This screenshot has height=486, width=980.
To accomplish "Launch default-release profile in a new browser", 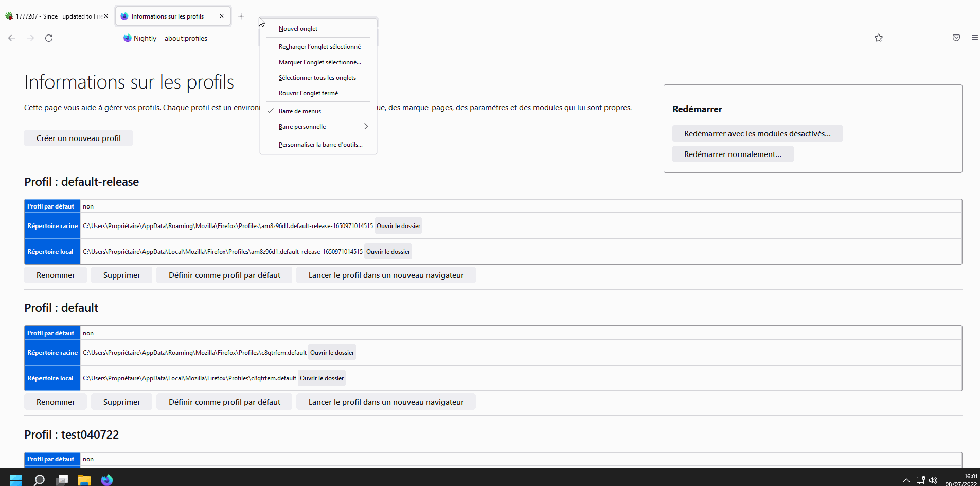I will click(386, 275).
